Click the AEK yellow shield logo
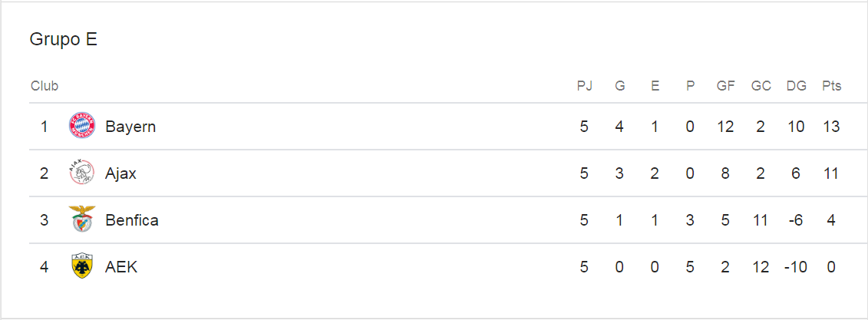This screenshot has height=320, width=868. [x=82, y=266]
